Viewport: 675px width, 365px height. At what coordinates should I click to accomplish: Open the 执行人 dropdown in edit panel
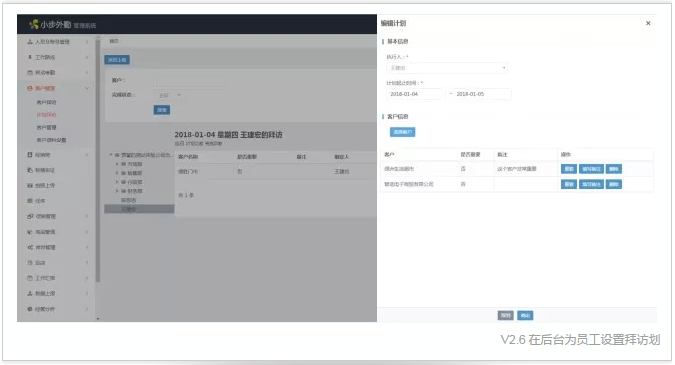click(x=447, y=68)
